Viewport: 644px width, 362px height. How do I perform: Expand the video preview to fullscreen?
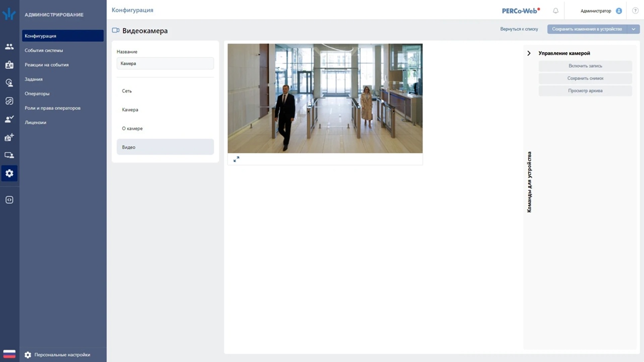pos(236,159)
